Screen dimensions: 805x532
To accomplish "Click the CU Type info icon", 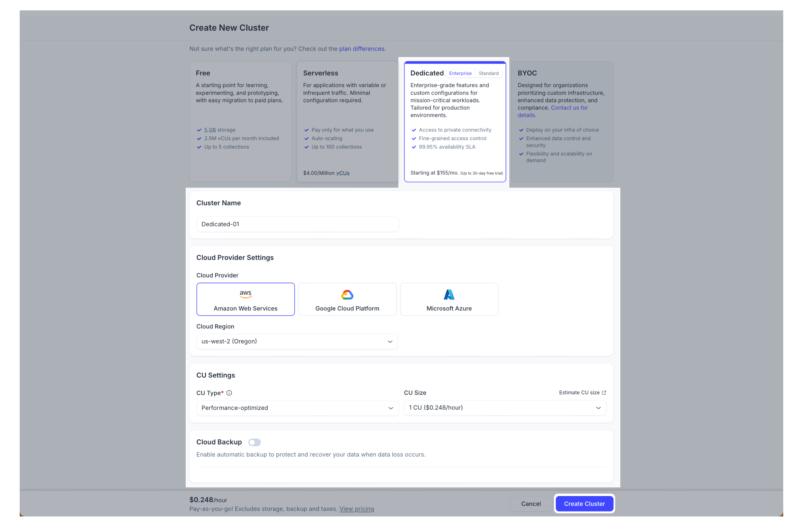I will 229,393.
